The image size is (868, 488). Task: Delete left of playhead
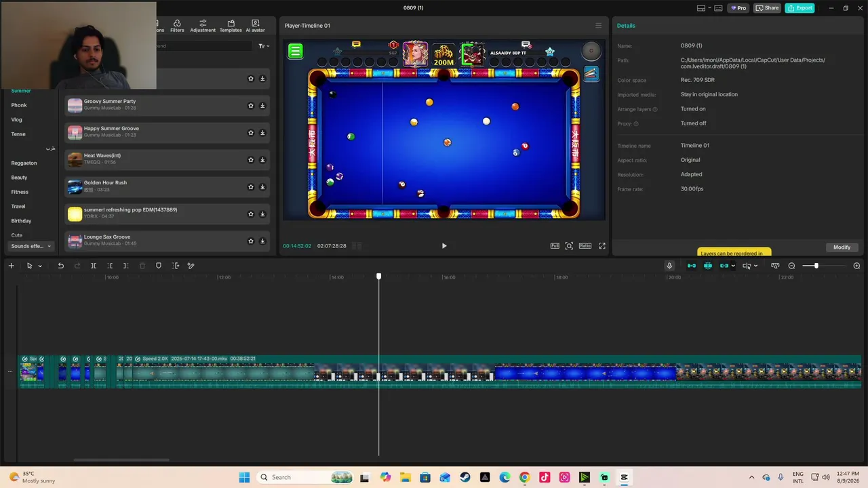[110, 266]
